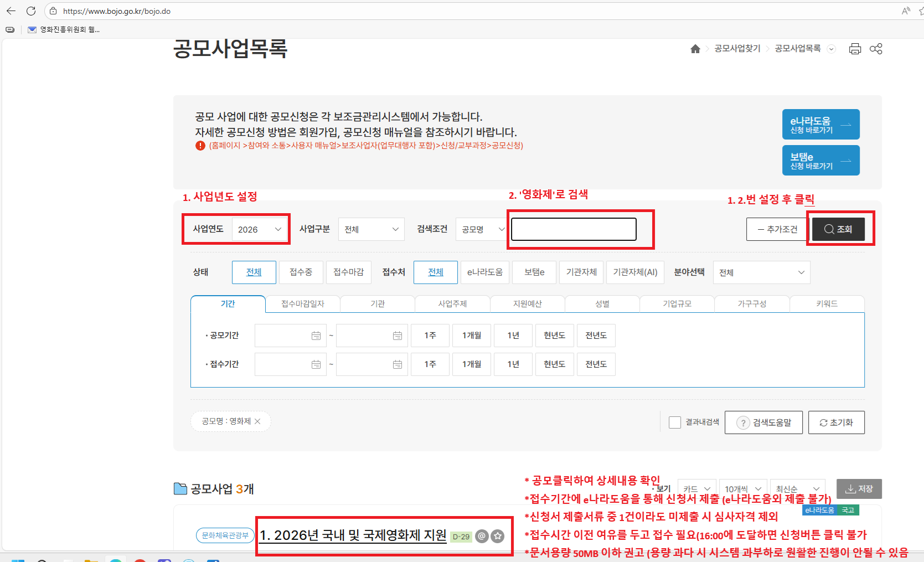The height and width of the screenshot is (562, 924).
Task: Click the star favorite icon on listing
Action: coord(498,536)
